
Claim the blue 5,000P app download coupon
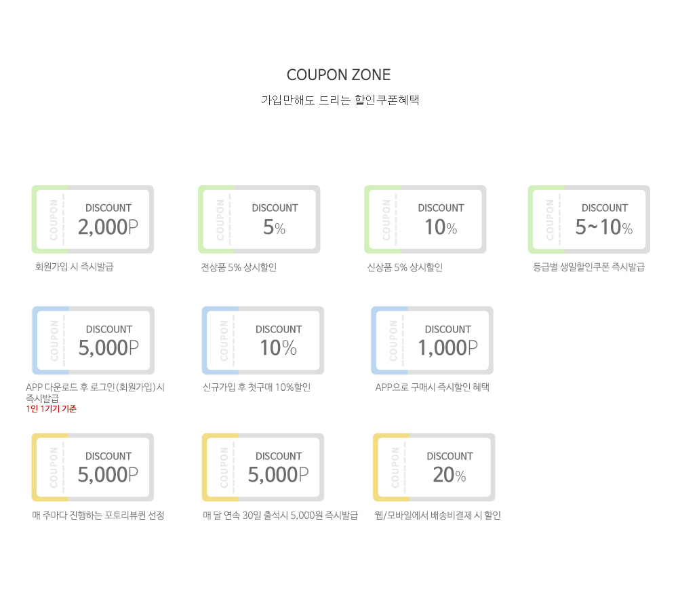[x=93, y=340]
